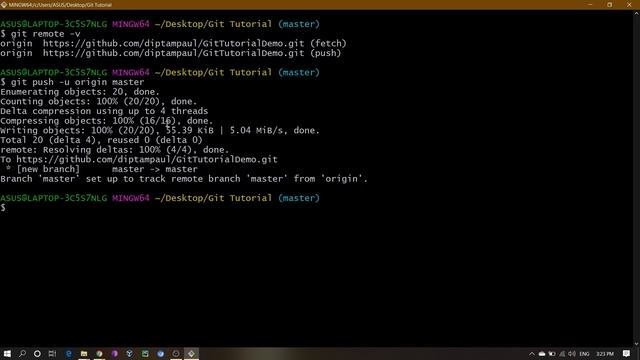Click the last empty $ prompt line
The width and height of the screenshot is (640, 360).
tap(3, 208)
